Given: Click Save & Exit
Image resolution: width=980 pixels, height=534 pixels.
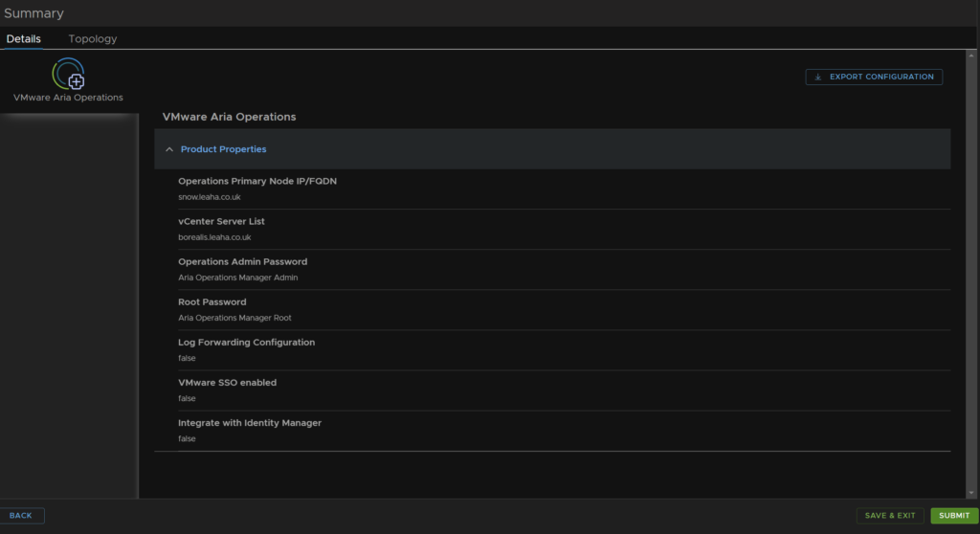Looking at the screenshot, I should click(x=890, y=515).
